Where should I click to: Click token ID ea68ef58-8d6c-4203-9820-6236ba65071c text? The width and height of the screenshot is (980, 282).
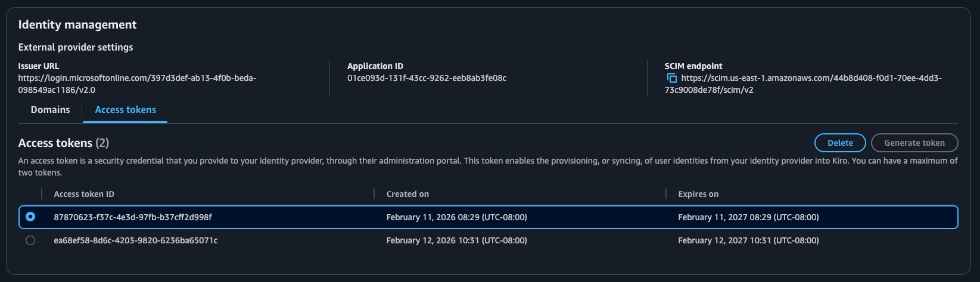(x=136, y=240)
